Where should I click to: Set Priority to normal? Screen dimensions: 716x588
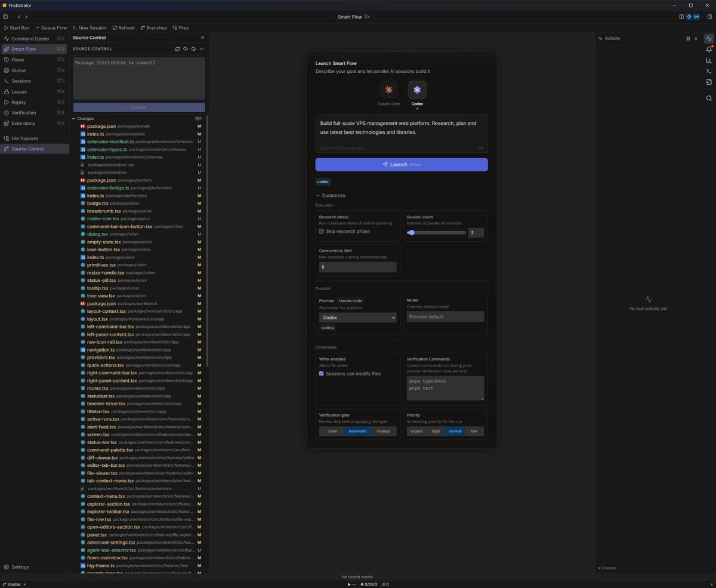coord(455,431)
